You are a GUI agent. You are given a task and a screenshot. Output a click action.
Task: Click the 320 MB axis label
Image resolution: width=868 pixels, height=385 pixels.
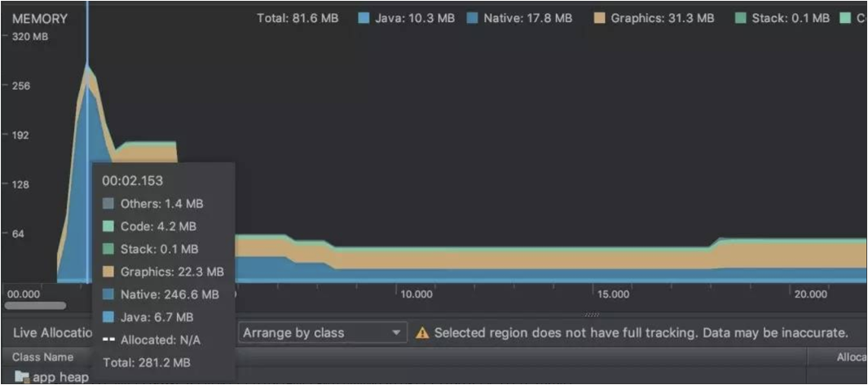(x=30, y=38)
